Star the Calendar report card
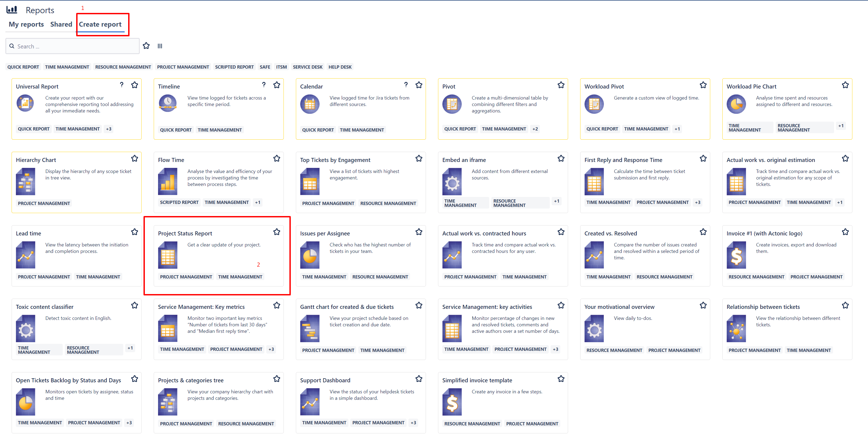This screenshot has width=868, height=438. [419, 85]
